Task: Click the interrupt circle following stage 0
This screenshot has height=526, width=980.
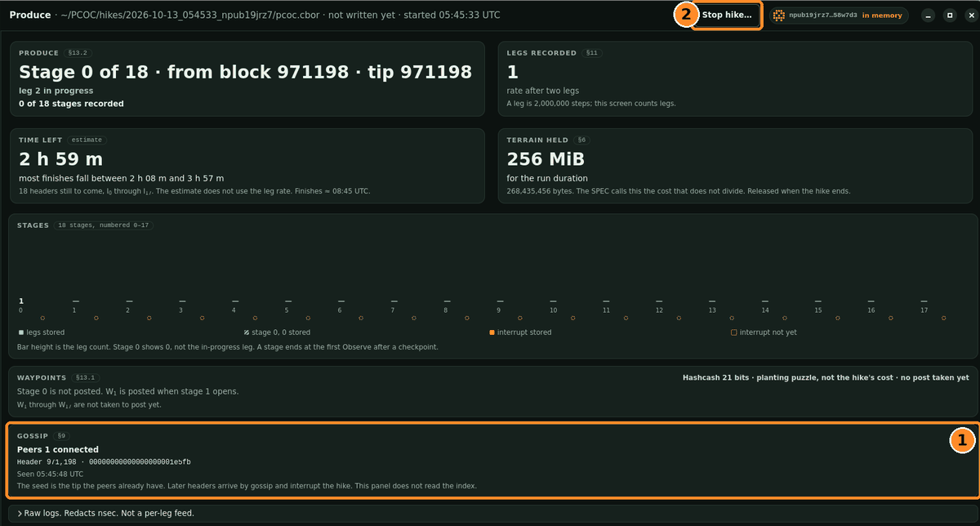Action: coord(42,319)
